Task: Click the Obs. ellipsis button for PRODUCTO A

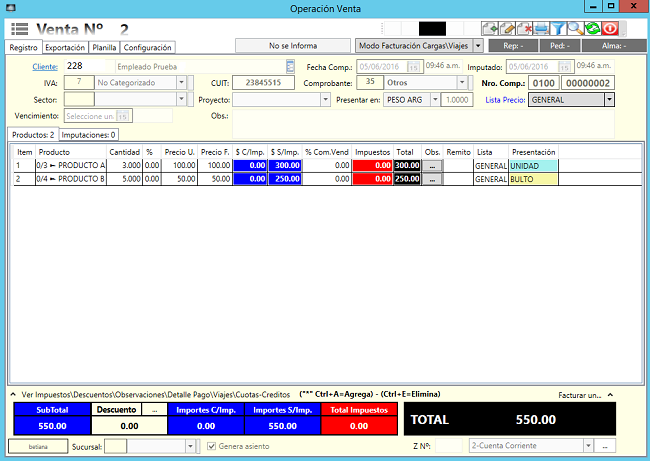Action: tap(432, 166)
